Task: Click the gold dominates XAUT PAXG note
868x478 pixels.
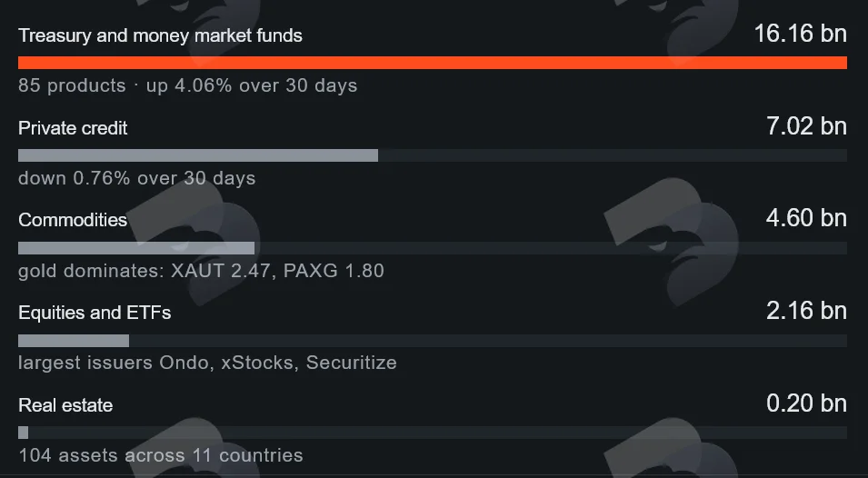Action: (201, 271)
